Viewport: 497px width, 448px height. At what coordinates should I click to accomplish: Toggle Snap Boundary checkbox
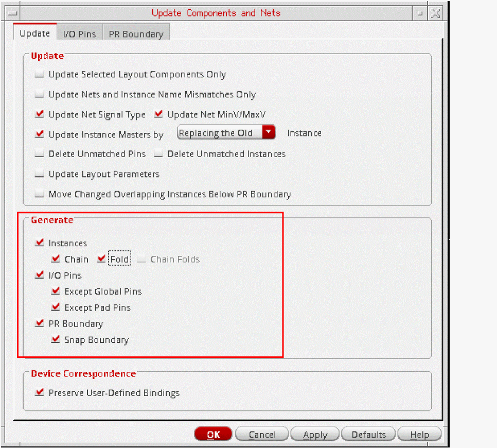pos(56,339)
